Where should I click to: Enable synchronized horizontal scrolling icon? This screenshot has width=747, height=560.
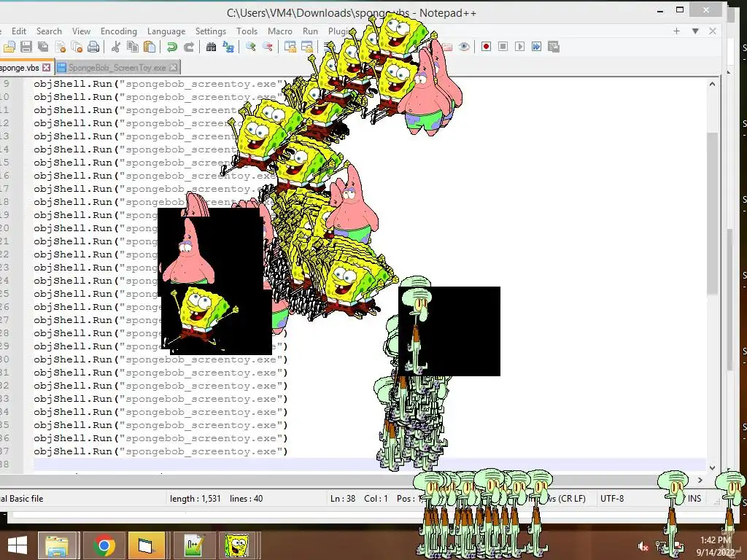point(307,47)
